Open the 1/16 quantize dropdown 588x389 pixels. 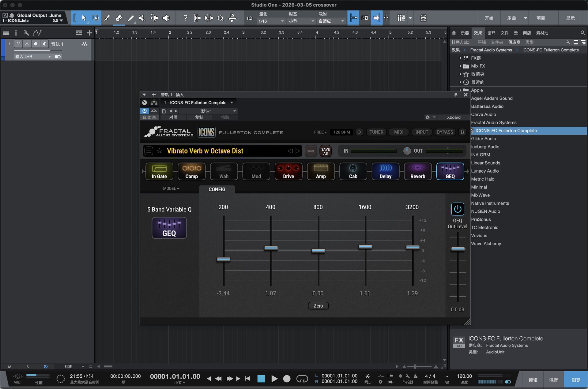271,21
